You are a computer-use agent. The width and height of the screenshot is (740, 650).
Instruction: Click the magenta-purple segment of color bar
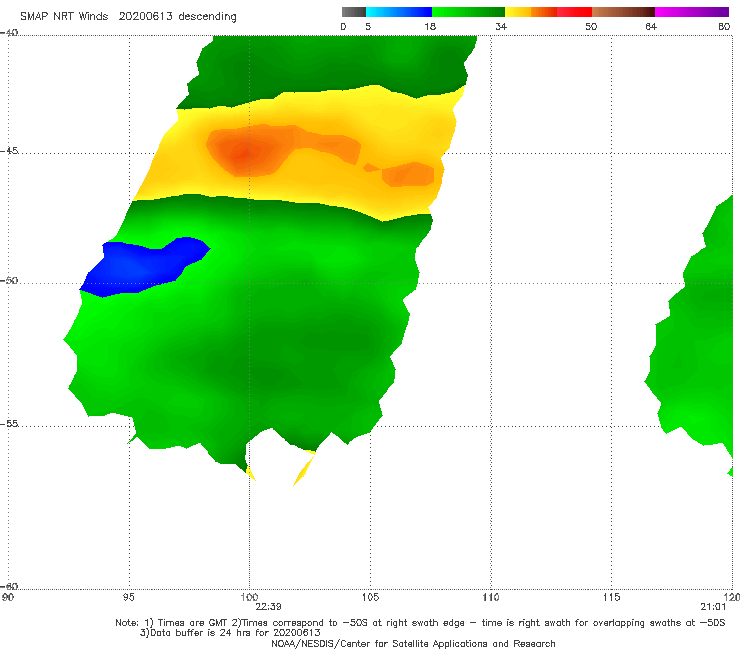click(x=692, y=12)
